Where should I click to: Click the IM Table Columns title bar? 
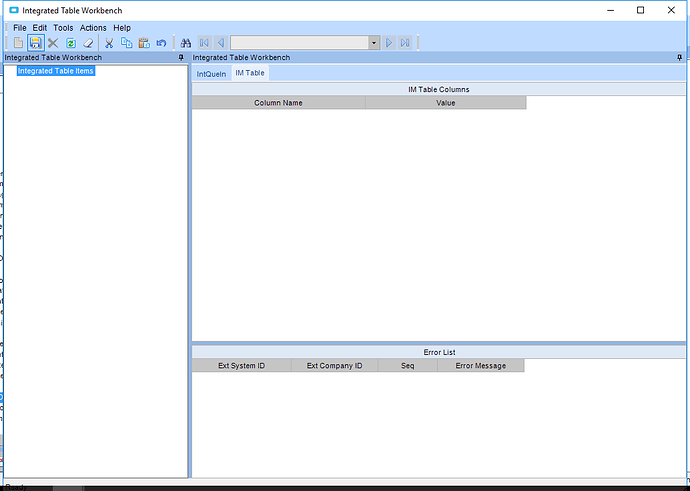(439, 89)
